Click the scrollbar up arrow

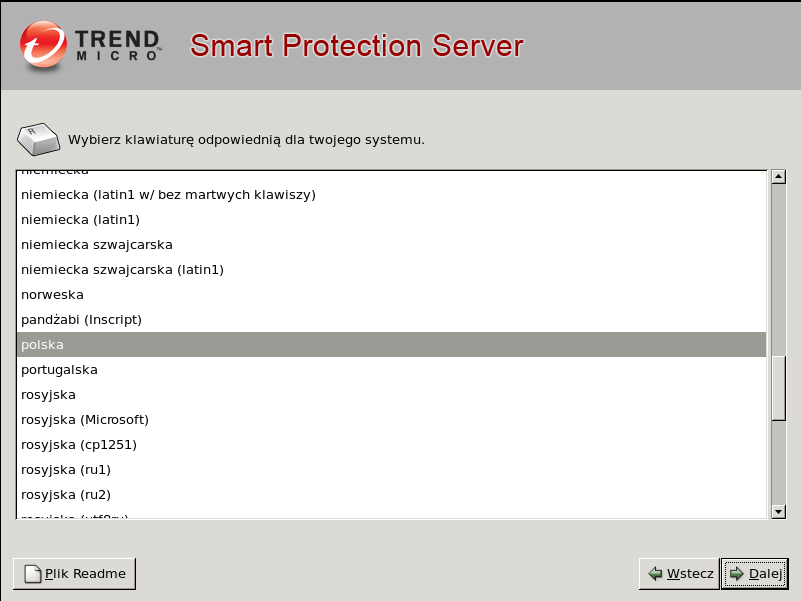coord(779,177)
